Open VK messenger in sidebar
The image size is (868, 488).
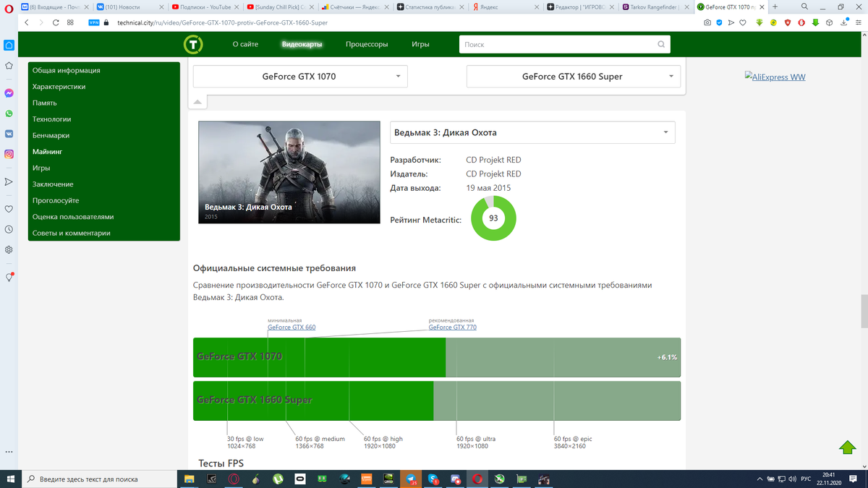[x=9, y=134]
